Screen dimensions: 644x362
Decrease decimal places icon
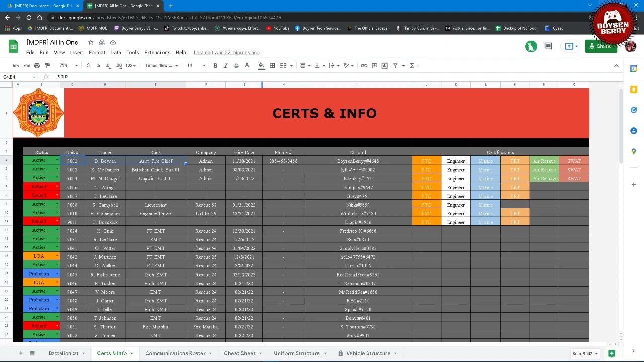[x=108, y=66]
